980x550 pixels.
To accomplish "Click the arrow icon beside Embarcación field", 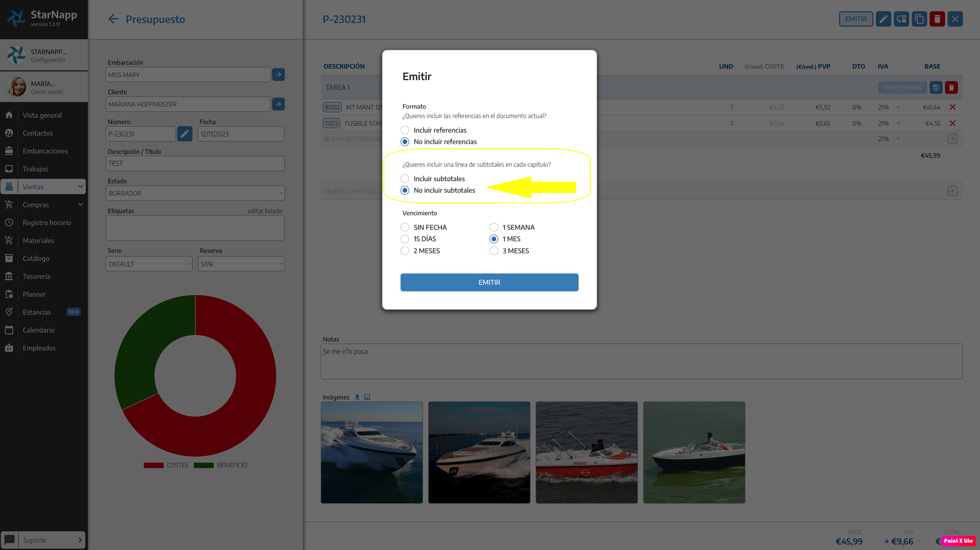I will tap(278, 75).
